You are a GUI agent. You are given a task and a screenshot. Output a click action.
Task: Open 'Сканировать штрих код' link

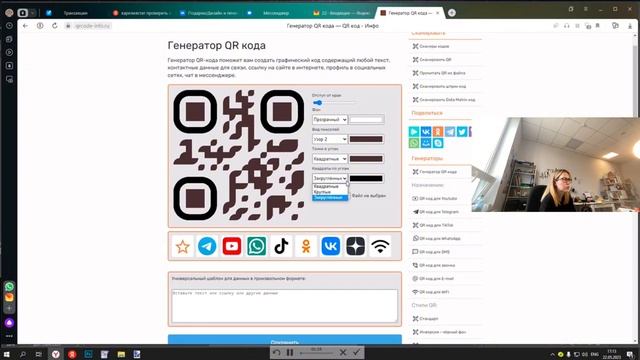tap(442, 87)
